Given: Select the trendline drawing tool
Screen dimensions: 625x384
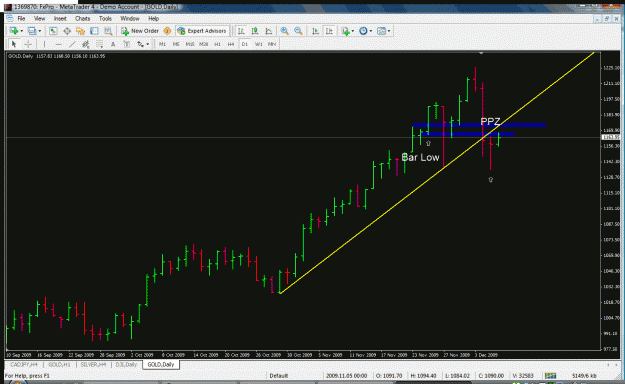Looking at the screenshot, I should click(72, 44).
